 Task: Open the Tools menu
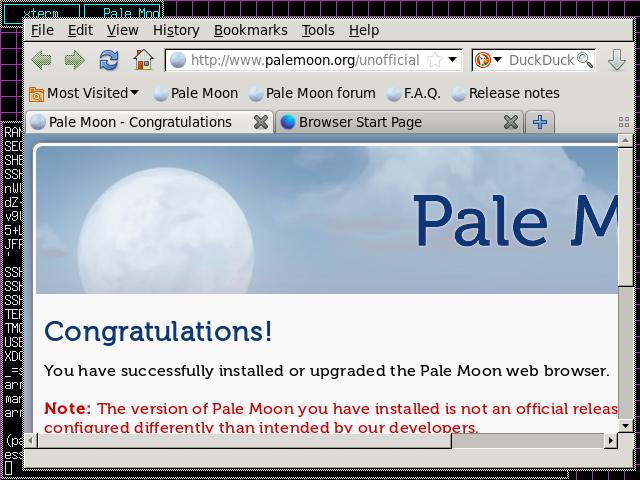(x=318, y=30)
